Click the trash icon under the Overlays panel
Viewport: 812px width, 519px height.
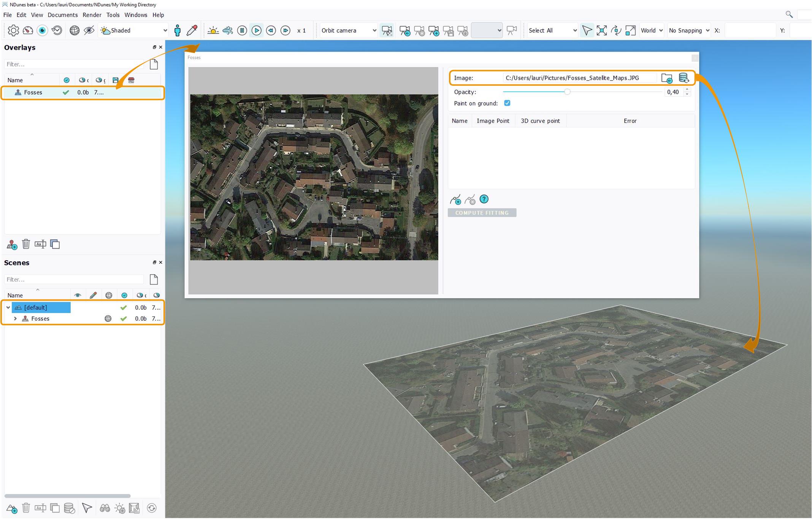click(x=26, y=244)
